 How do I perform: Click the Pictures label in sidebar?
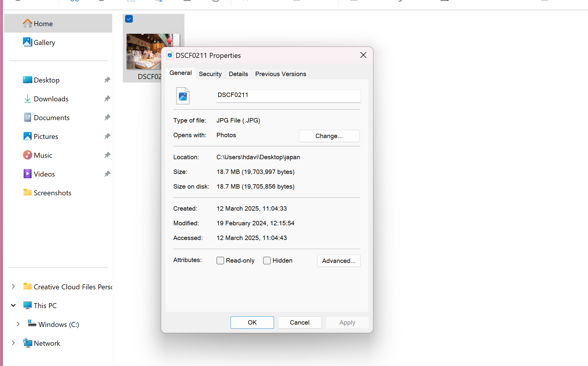click(x=46, y=137)
